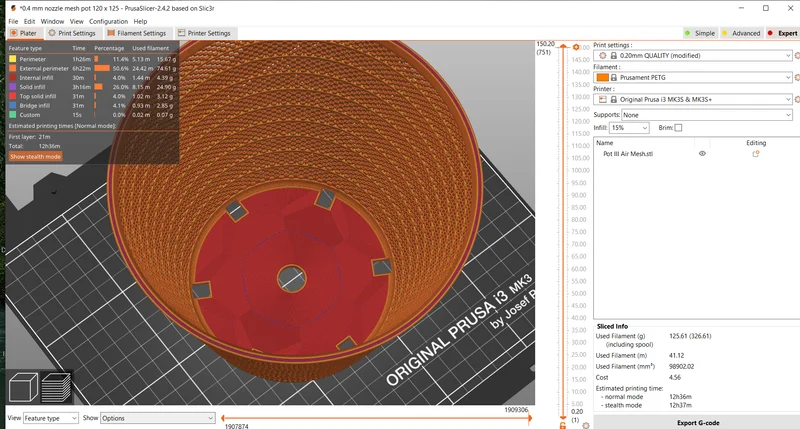Switch to the 3D editor view cube icon
This screenshot has height=429, width=800.
click(23, 387)
